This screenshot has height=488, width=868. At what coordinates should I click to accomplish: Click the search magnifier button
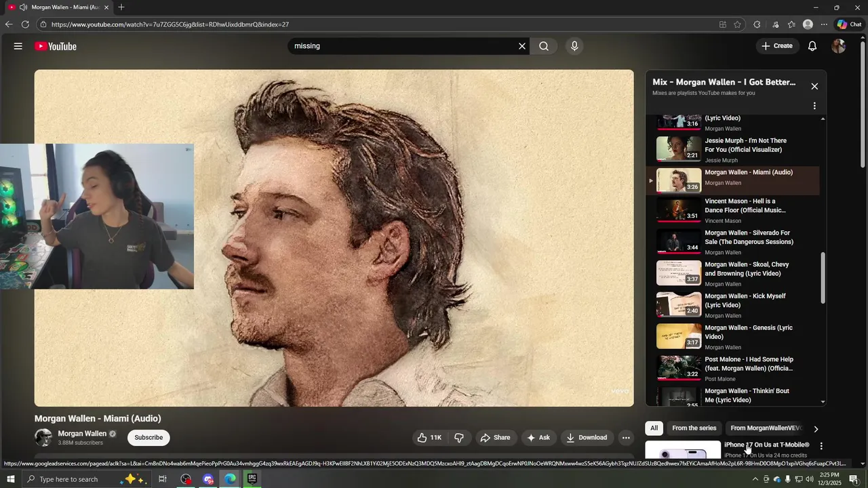(544, 46)
